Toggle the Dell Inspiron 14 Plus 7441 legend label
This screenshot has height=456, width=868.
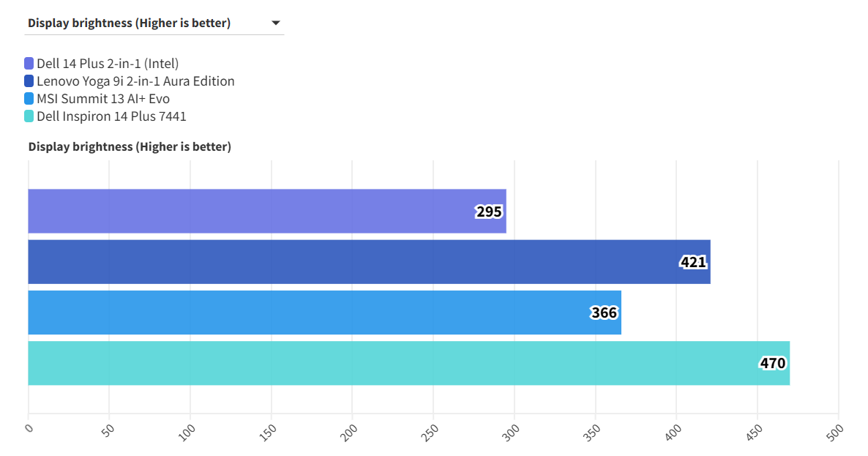pyautogui.click(x=111, y=116)
